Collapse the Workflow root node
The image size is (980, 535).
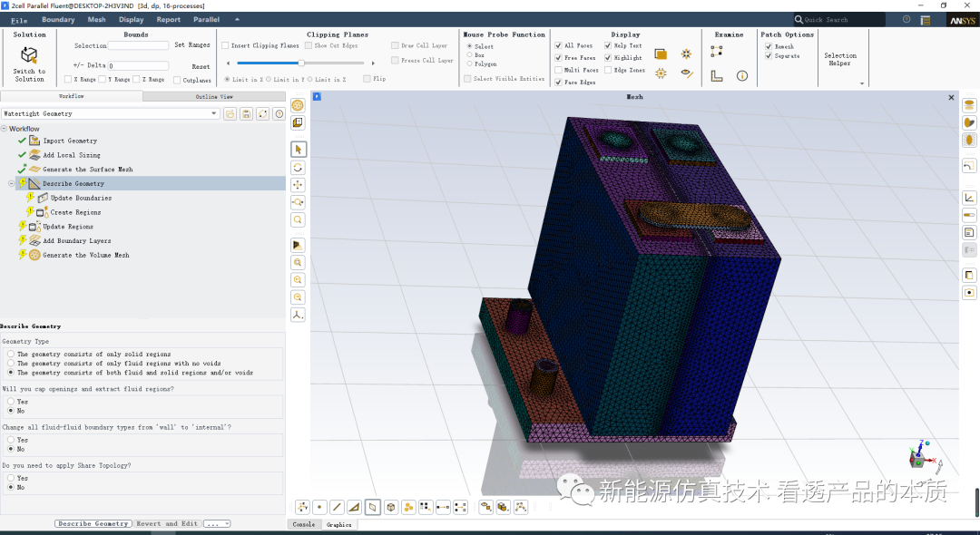tap(4, 129)
